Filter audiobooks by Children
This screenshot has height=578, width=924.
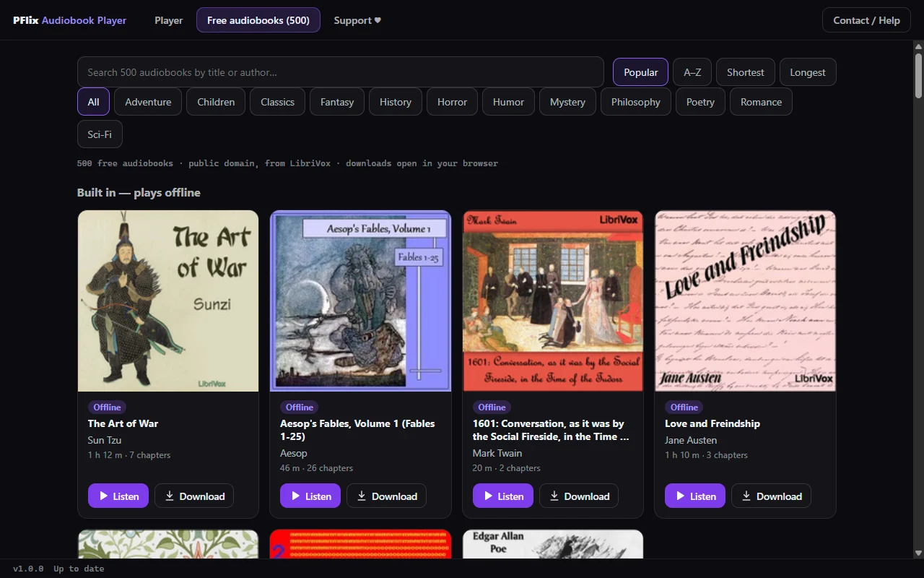216,102
